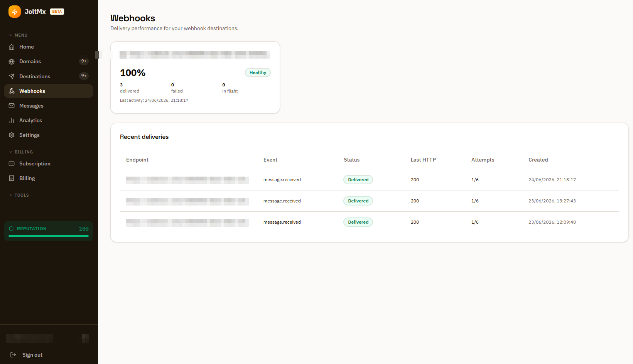This screenshot has width=633, height=364.
Task: Click the Home house icon
Action: tap(12, 47)
